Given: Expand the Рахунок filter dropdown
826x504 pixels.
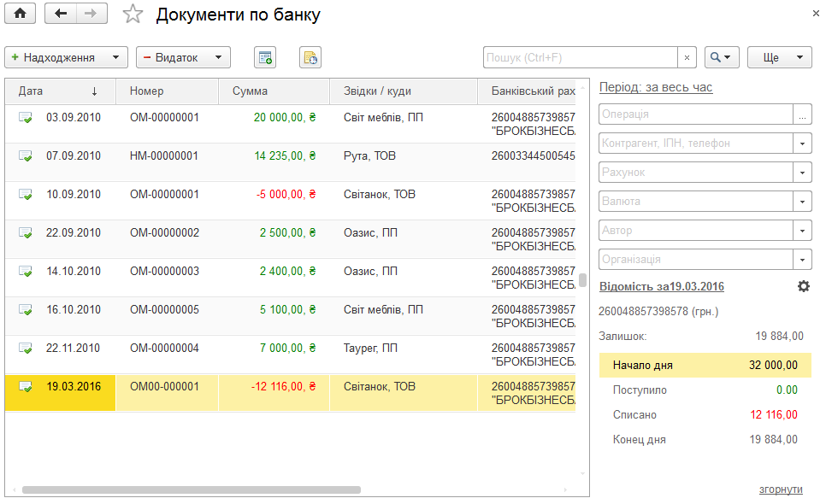Looking at the screenshot, I should tap(802, 172).
